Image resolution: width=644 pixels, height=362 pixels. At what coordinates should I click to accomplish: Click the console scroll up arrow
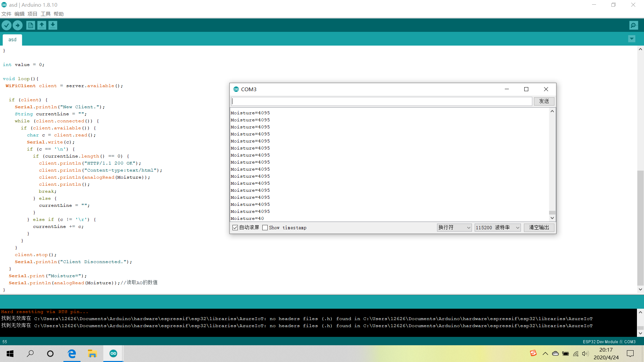click(640, 312)
